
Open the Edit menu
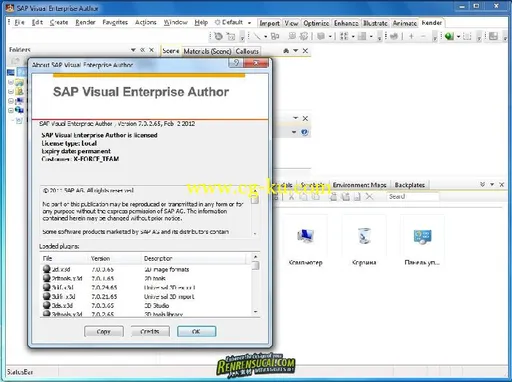pyautogui.click(x=37, y=22)
